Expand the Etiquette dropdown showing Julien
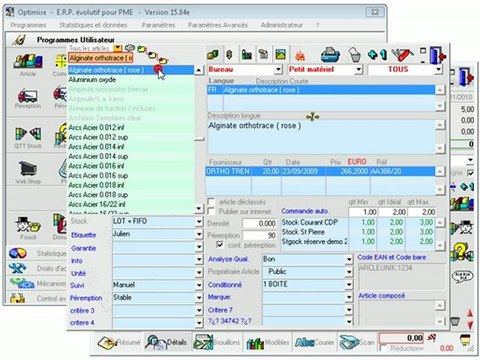The height and width of the screenshot is (360, 480). pyautogui.click(x=199, y=234)
